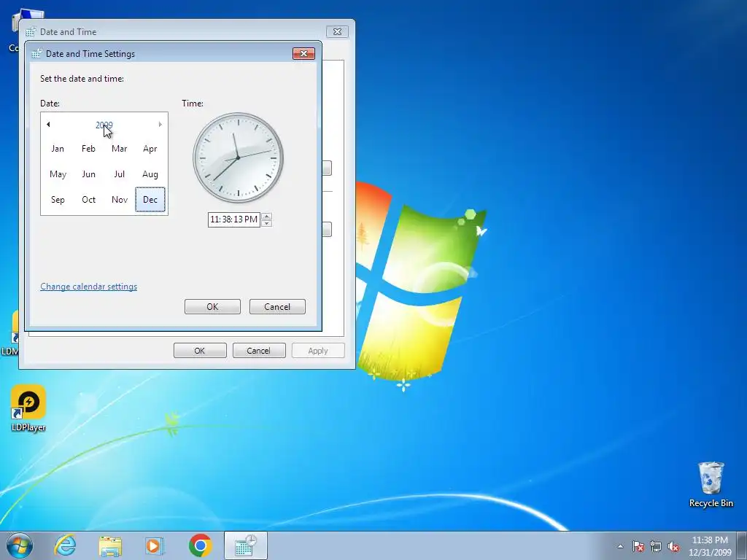Image resolution: width=747 pixels, height=560 pixels.
Task: Select Sep in the month grid
Action: pyautogui.click(x=58, y=200)
